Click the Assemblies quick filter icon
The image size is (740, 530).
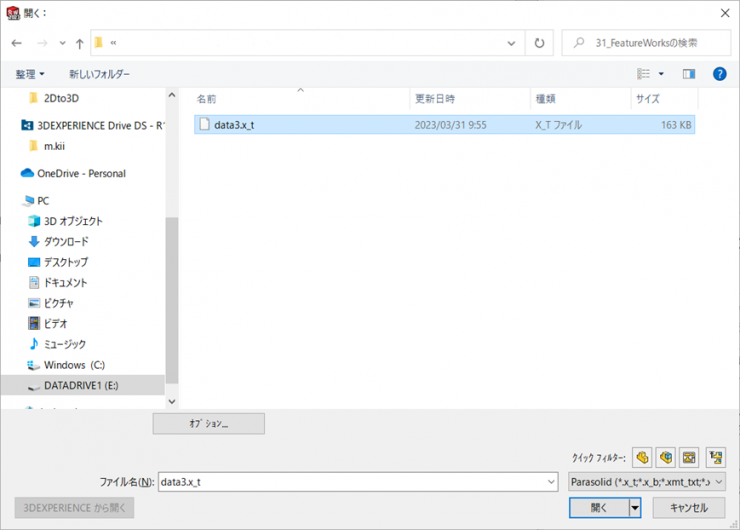pyautogui.click(x=666, y=457)
